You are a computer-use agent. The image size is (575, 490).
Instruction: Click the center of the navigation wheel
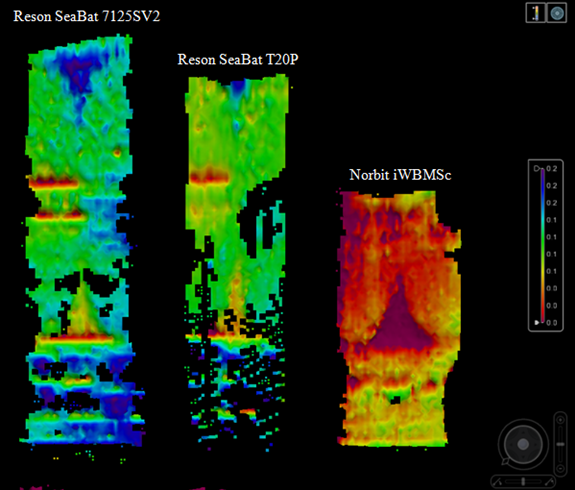pyautogui.click(x=523, y=444)
